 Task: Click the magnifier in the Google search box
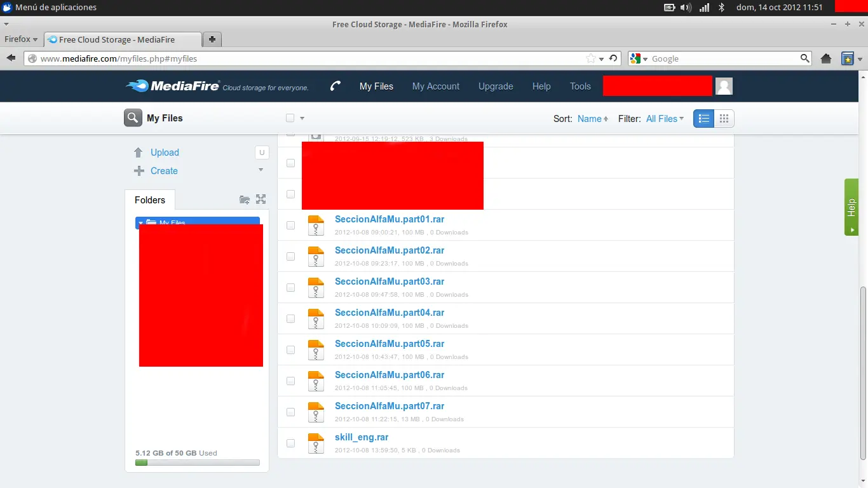805,58
